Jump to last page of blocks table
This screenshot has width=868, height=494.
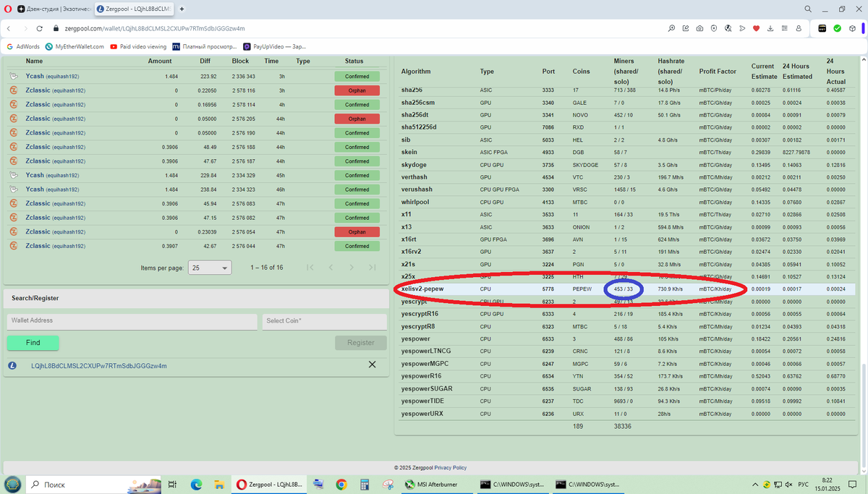click(x=372, y=268)
